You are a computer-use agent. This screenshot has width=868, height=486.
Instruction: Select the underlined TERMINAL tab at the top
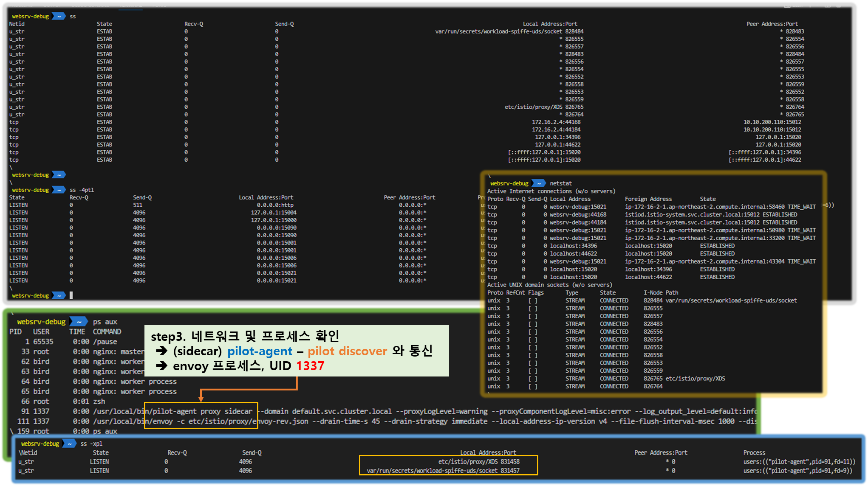(130, 5)
